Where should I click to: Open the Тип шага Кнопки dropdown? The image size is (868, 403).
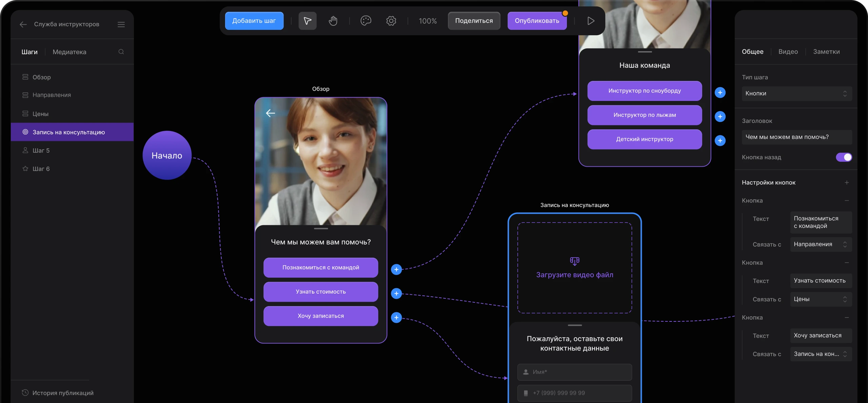pos(797,93)
